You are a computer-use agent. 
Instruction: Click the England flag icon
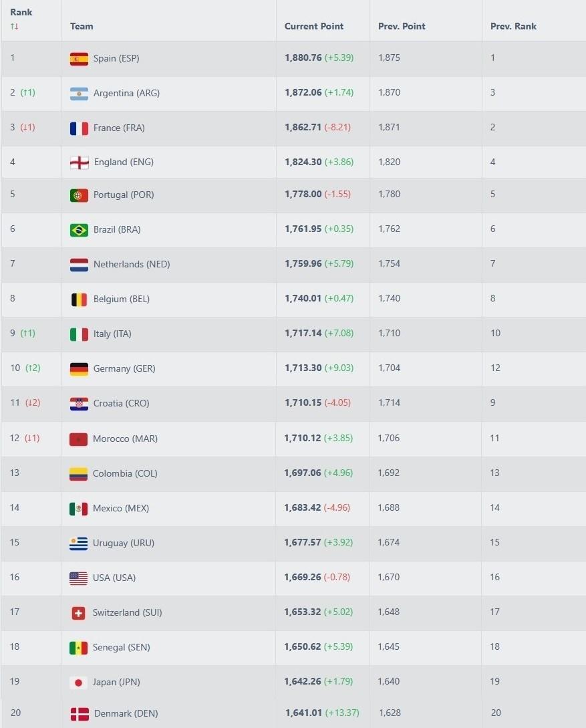pos(80,162)
